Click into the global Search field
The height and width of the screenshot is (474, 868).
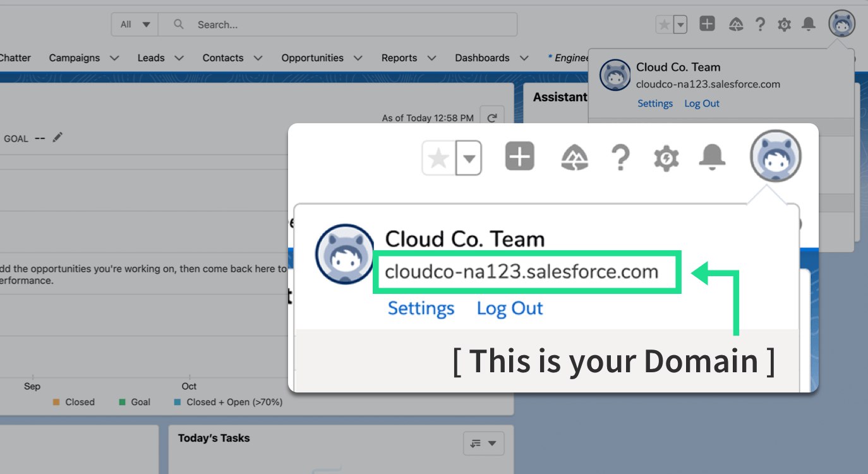click(337, 25)
